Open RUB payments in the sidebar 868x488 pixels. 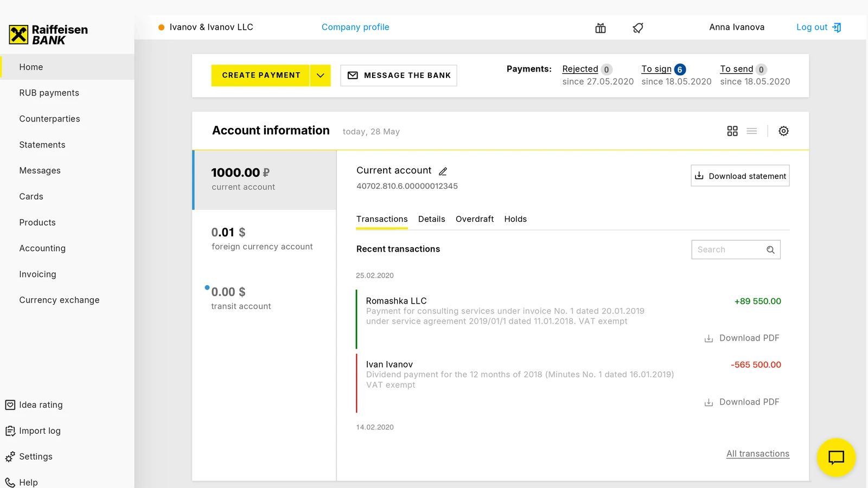coord(67,93)
